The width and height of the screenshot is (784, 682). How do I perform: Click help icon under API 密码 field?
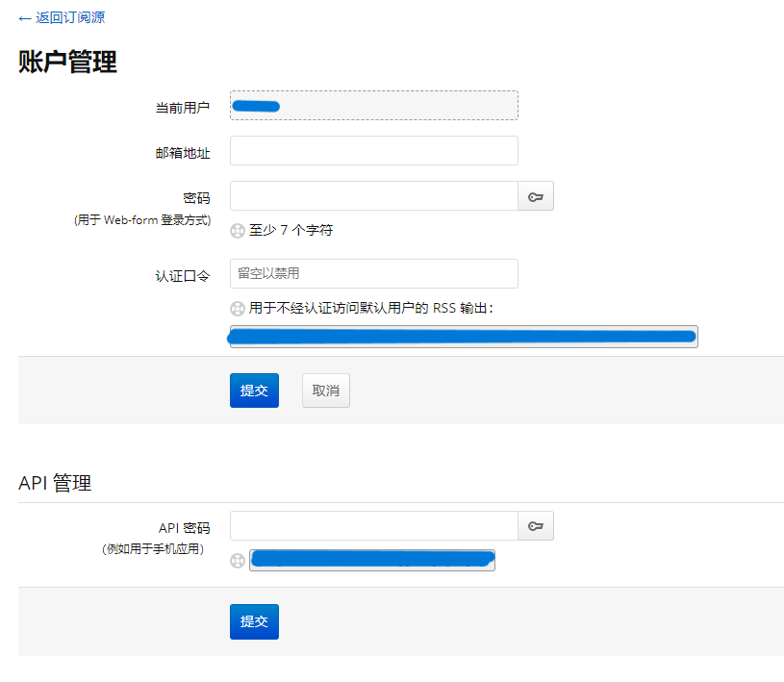[x=238, y=561]
